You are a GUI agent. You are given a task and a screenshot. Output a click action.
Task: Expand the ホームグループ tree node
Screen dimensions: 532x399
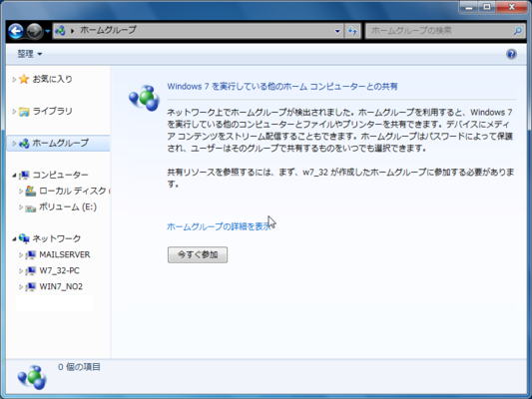14,143
